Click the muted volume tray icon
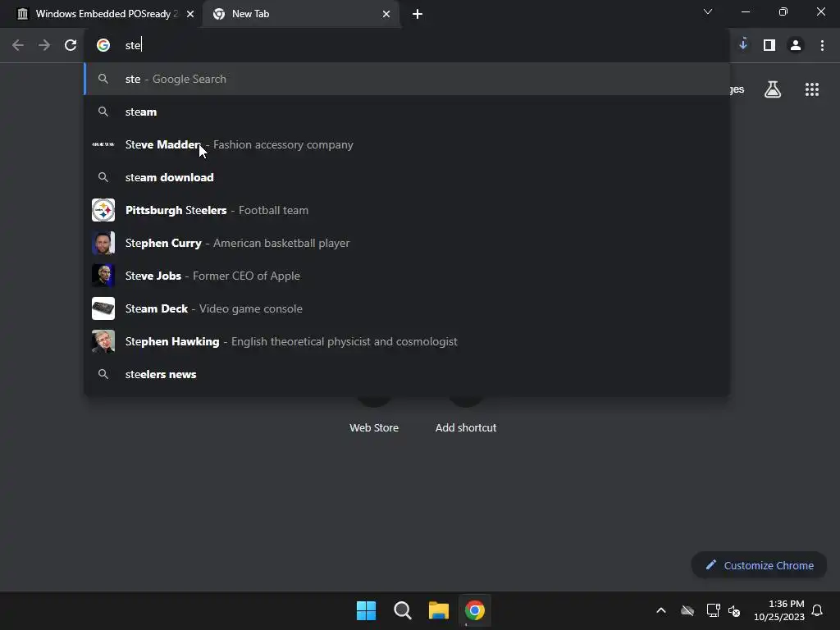840x630 pixels. pyautogui.click(x=734, y=610)
